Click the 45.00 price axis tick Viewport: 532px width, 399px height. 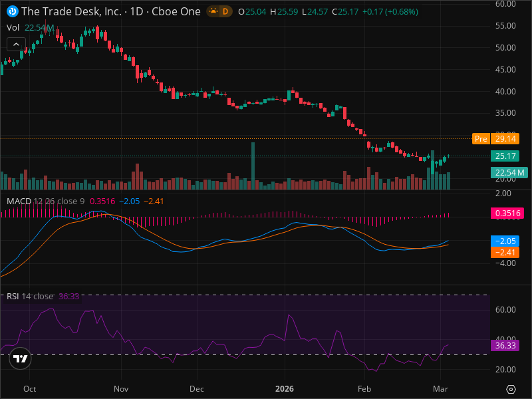[505, 70]
